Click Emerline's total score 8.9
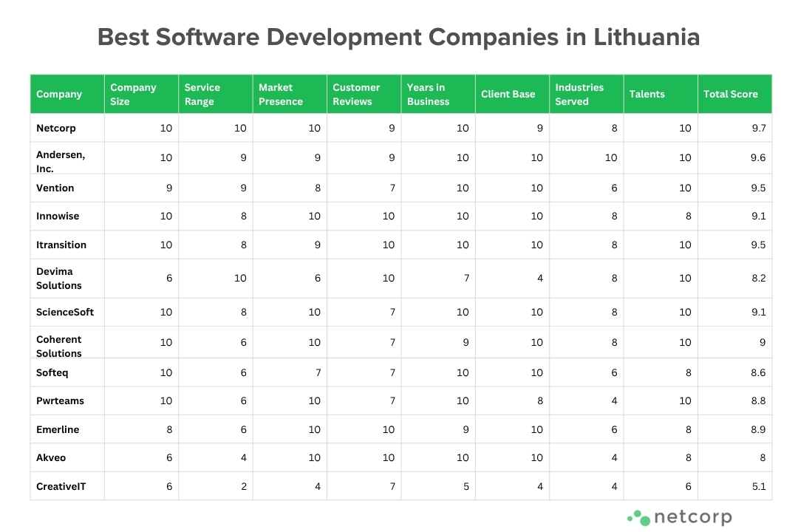 pos(758,429)
